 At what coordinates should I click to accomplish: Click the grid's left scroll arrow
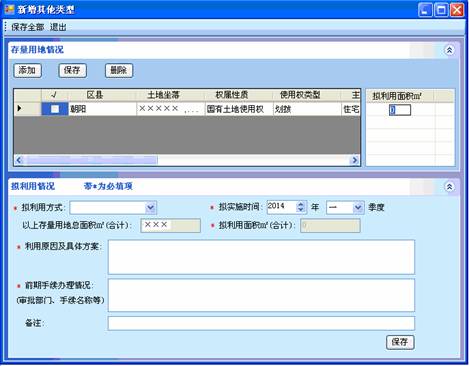click(19, 160)
